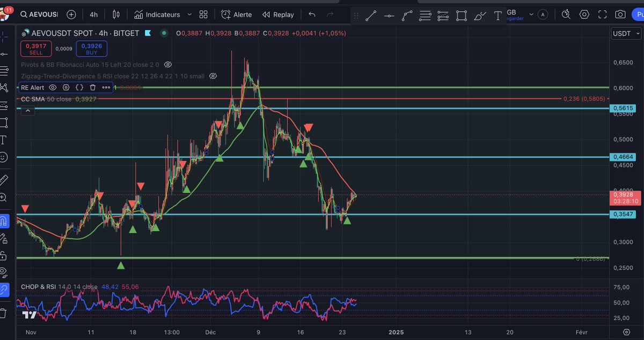This screenshot has height=340, width=644.
Task: Take a chart snapshot with camera icon
Action: (620, 15)
